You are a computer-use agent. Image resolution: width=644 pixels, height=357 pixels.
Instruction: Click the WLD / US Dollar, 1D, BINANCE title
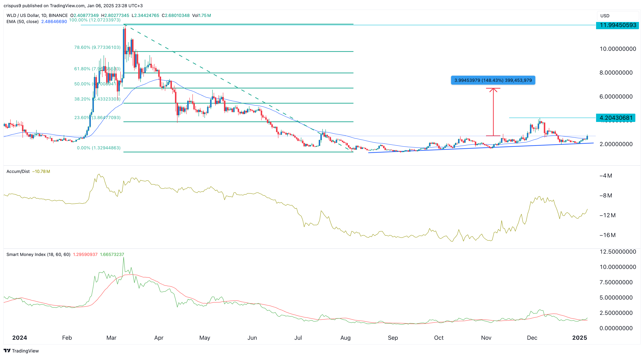[x=37, y=15]
